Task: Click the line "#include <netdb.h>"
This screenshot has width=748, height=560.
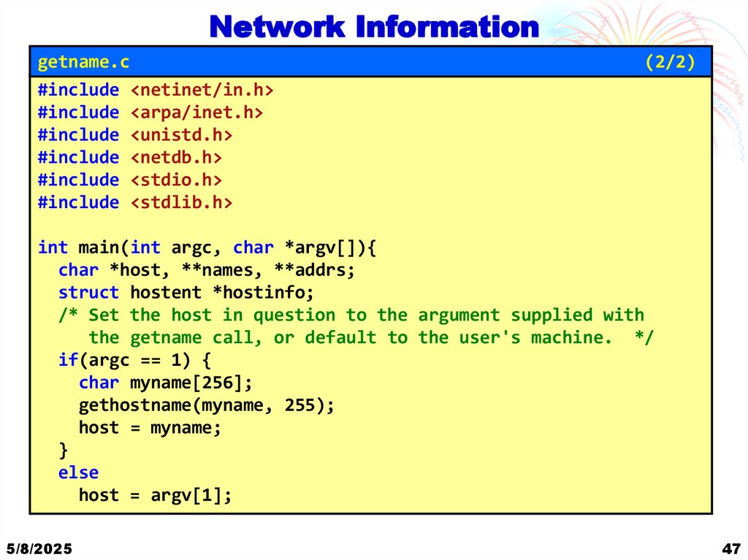Action: point(130,157)
